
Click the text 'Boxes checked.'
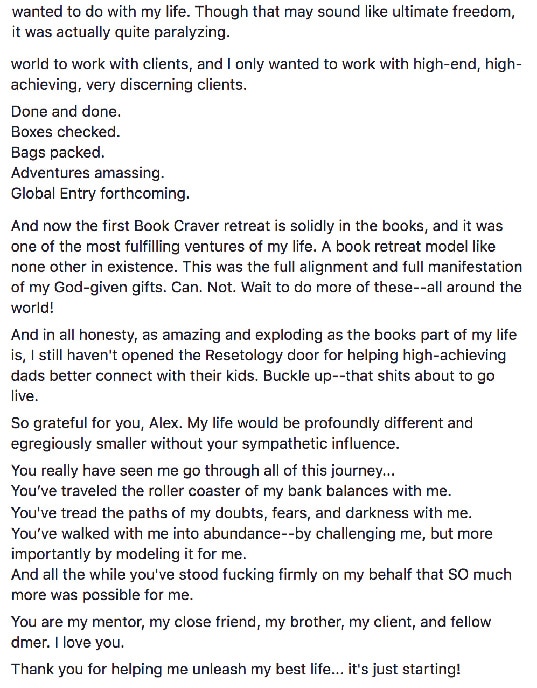pos(65,132)
